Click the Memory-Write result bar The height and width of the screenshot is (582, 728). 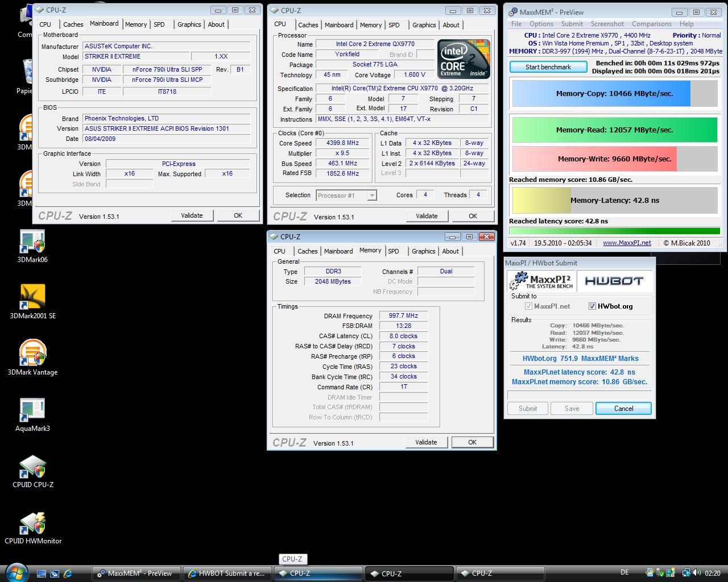tap(614, 159)
